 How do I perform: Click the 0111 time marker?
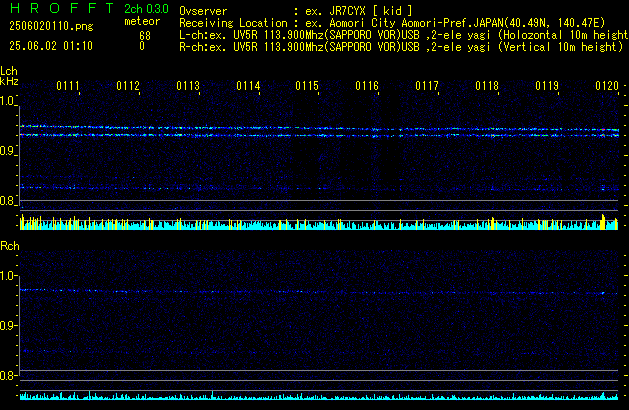tap(68, 86)
